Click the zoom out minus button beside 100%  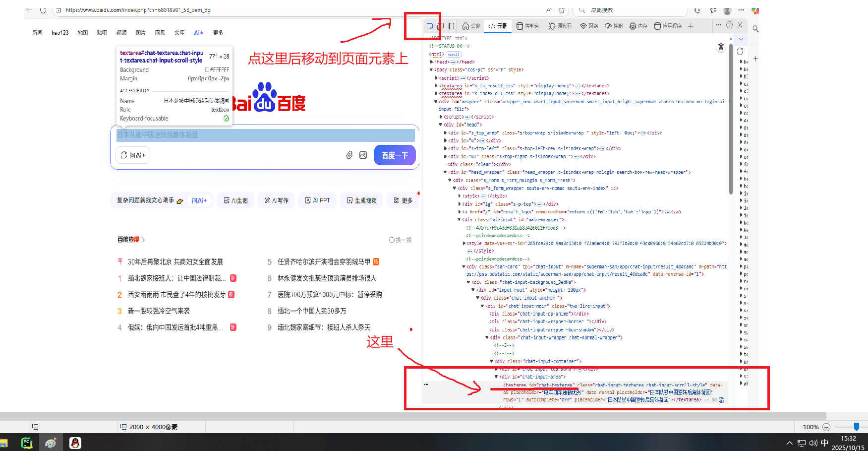tap(826, 427)
